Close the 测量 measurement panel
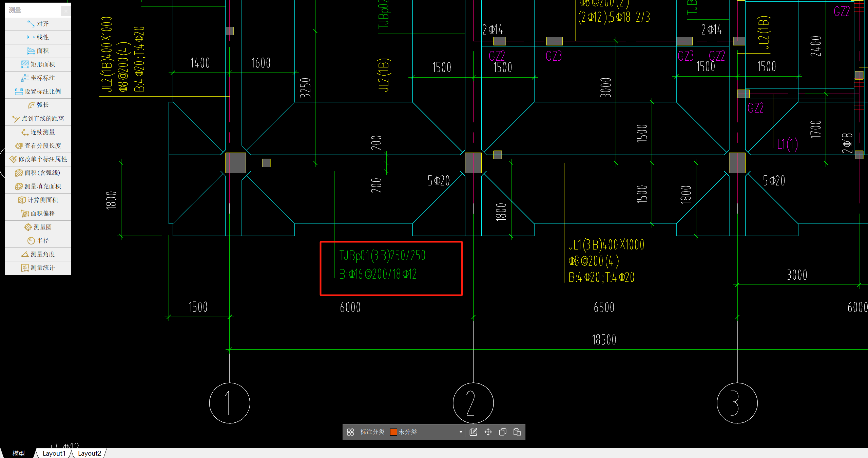The image size is (868, 458). tap(66, 11)
